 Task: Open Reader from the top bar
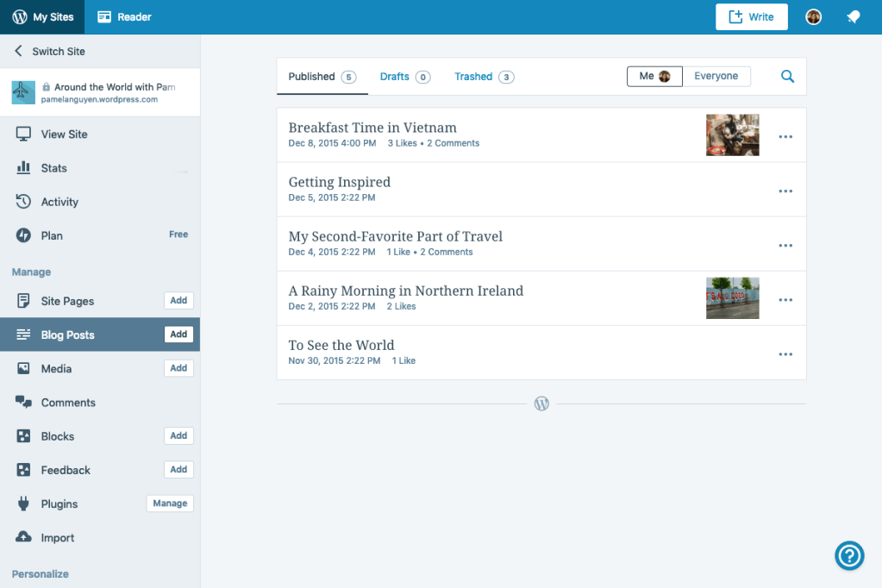point(124,17)
